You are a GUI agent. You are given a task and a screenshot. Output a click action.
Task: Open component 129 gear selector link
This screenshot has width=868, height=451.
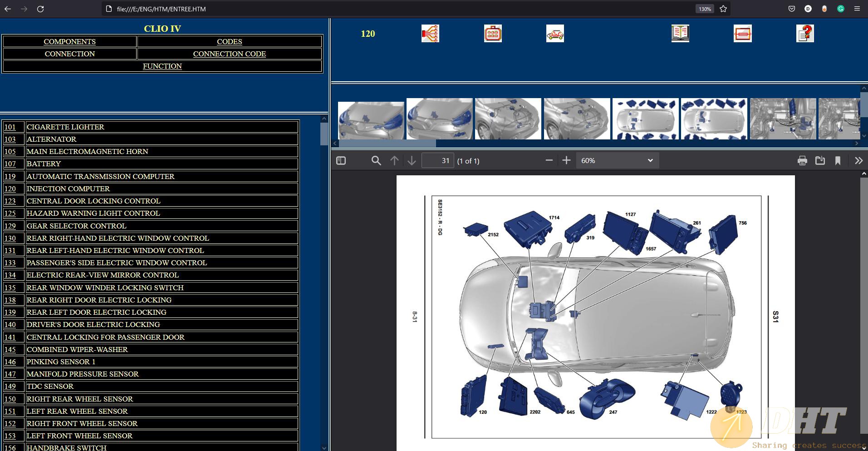10,226
